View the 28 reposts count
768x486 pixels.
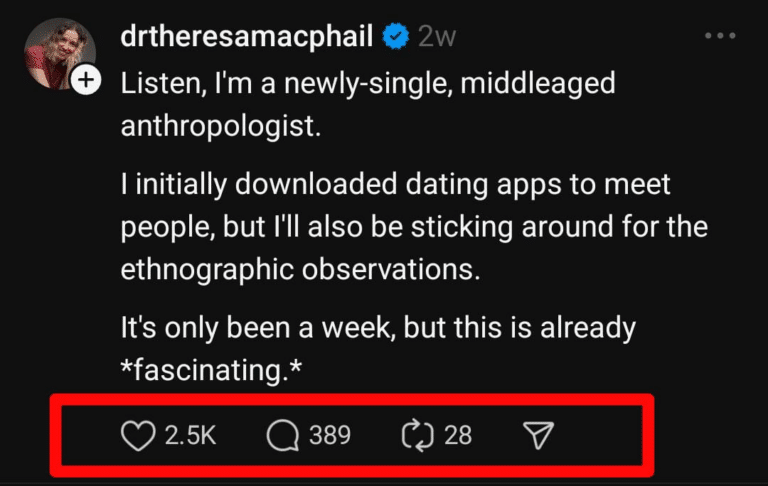[x=458, y=435]
